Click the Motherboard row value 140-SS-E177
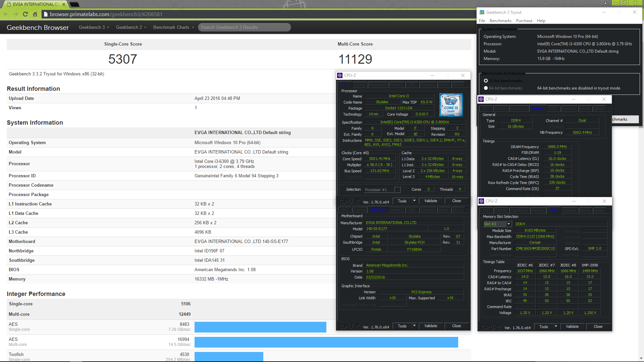 pos(241,242)
